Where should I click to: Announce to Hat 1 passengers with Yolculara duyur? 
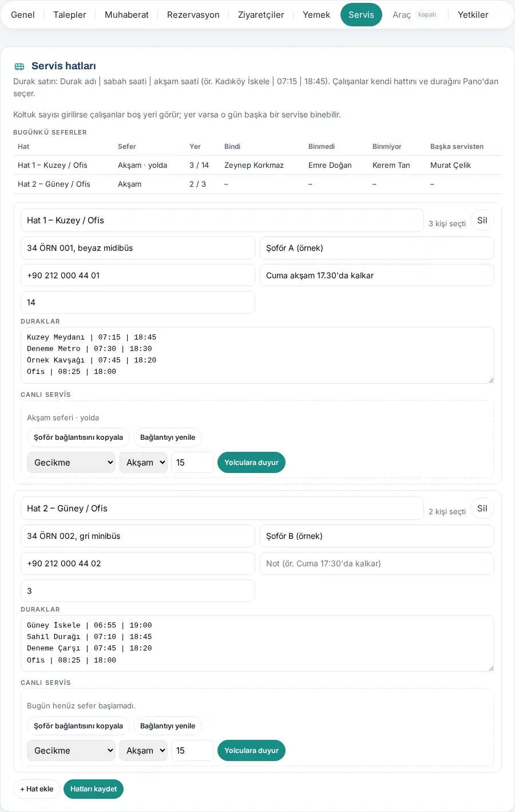(251, 463)
